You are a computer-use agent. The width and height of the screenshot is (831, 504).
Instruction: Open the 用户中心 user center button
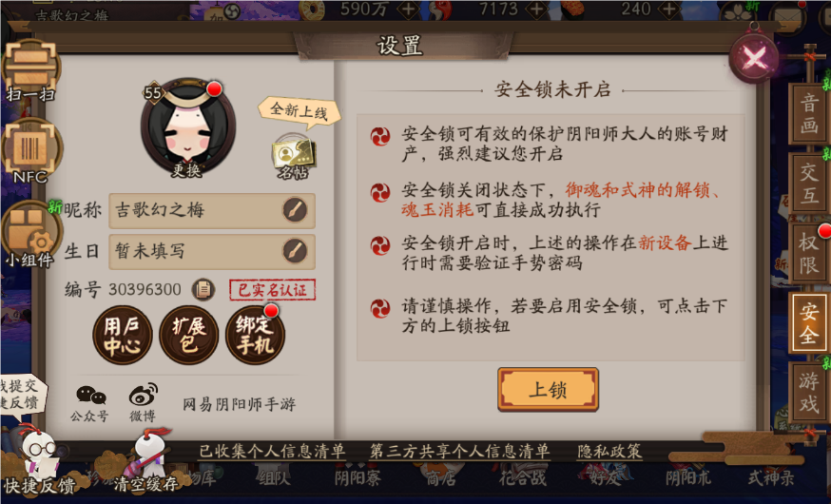pos(122,335)
